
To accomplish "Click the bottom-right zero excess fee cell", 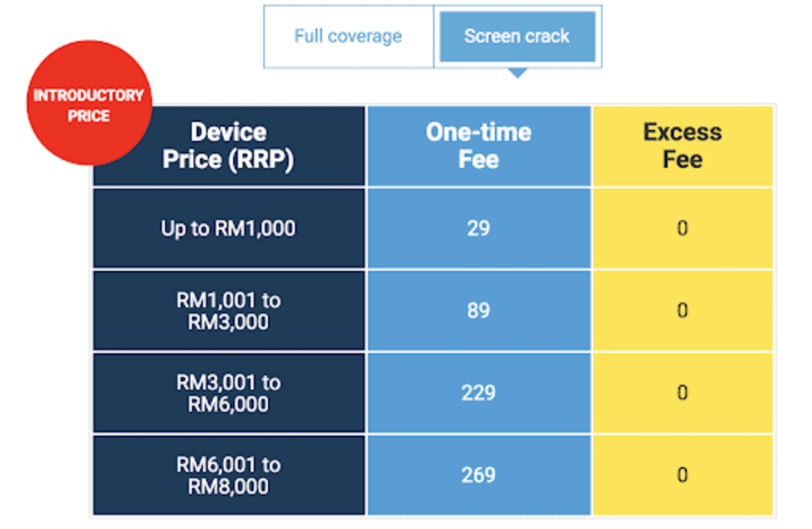I will (x=683, y=475).
